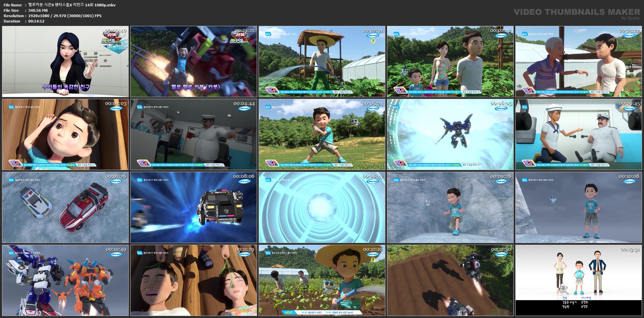
Task: Open the thumbnail at 00:12:50
Action: coord(450,280)
